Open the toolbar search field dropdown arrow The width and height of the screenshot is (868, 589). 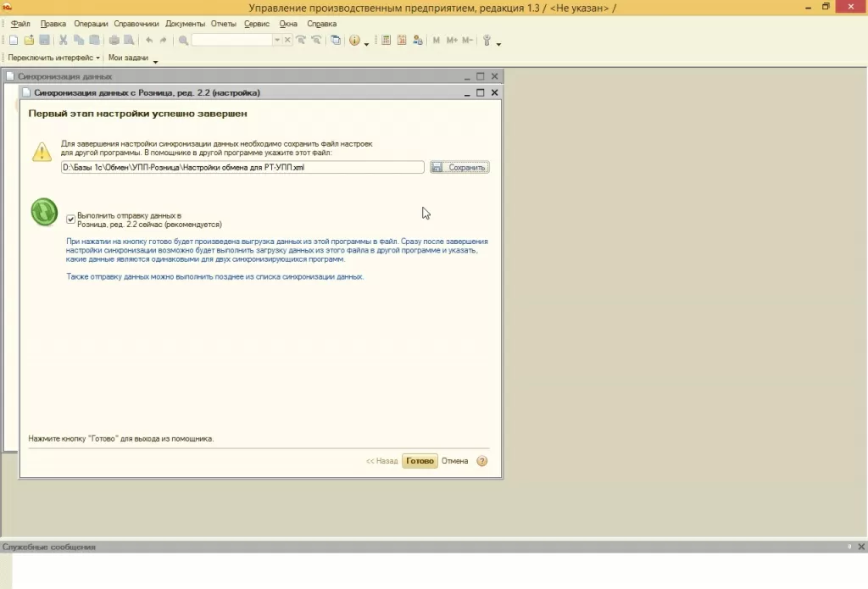(277, 41)
